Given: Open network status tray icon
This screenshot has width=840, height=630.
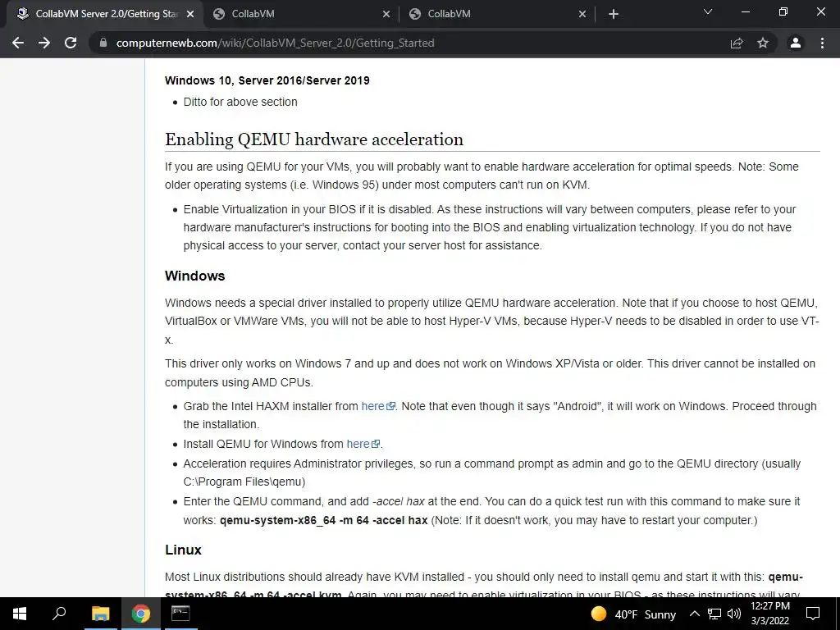Looking at the screenshot, I should (x=714, y=614).
